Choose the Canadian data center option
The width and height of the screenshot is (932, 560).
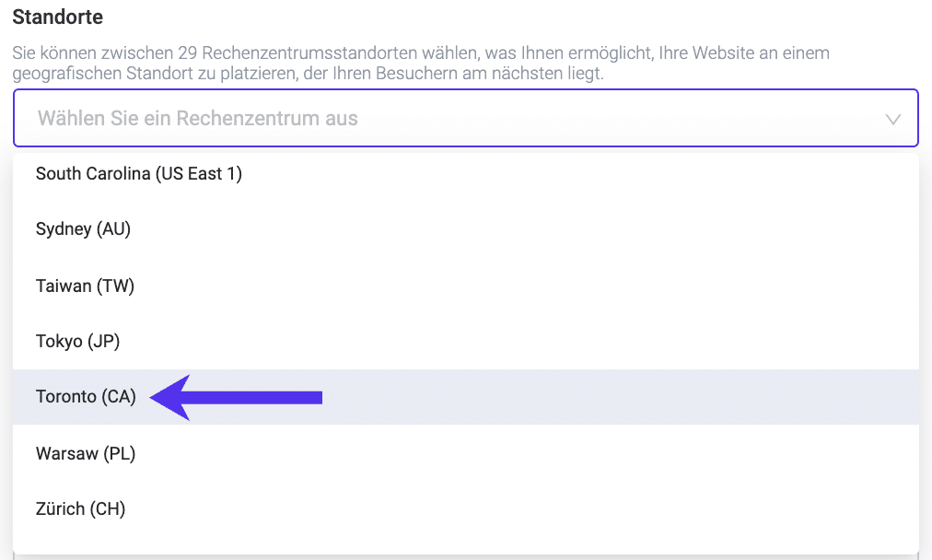[86, 397]
